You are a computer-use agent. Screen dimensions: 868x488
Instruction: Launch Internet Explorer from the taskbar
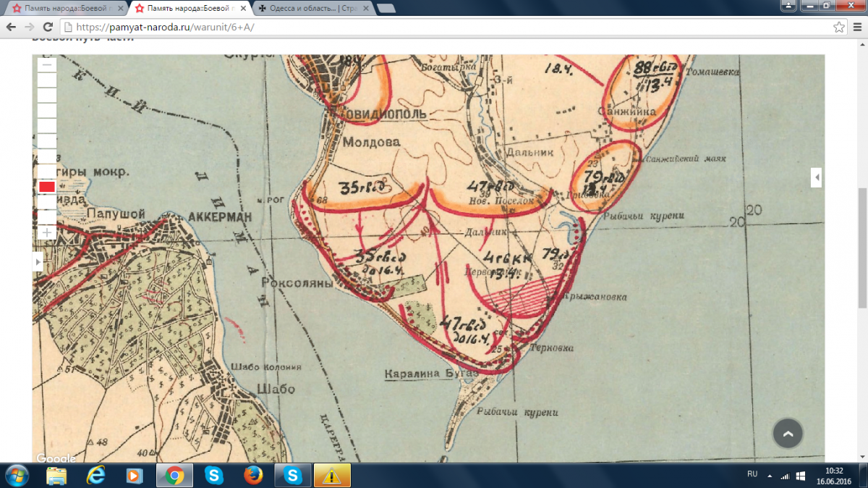(x=95, y=475)
